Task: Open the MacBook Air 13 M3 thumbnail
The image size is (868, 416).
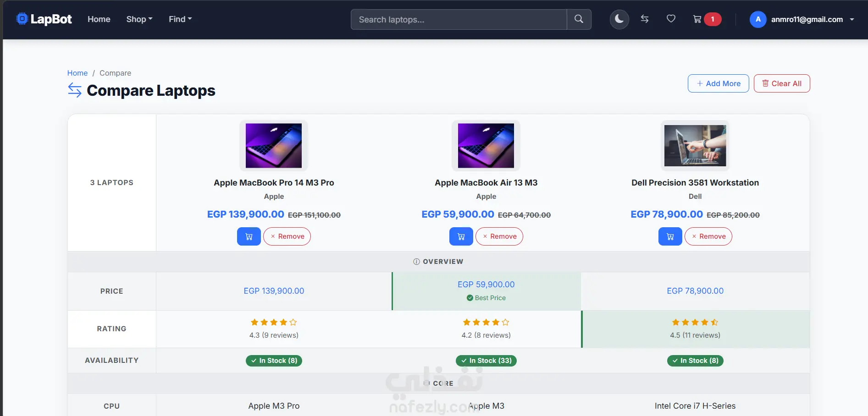Action: (x=486, y=146)
